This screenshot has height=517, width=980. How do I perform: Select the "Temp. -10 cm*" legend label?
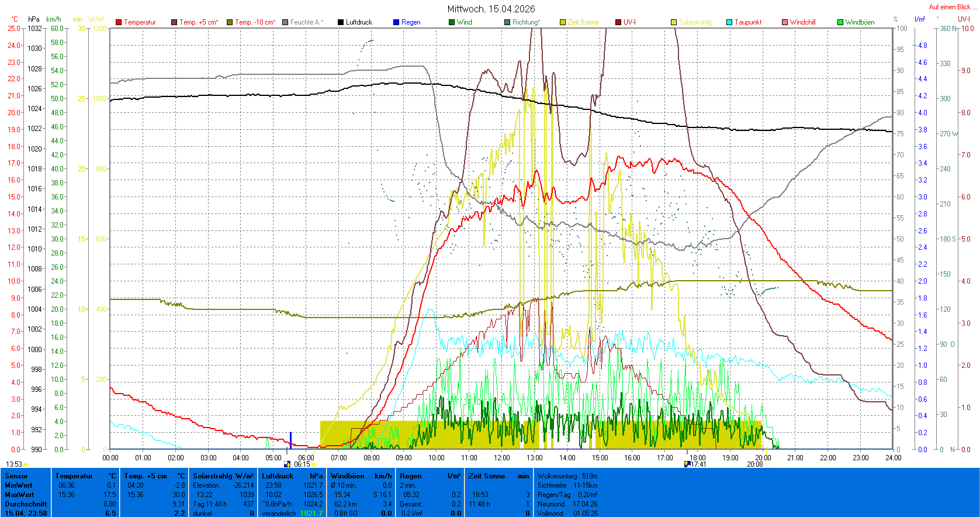pos(255,22)
